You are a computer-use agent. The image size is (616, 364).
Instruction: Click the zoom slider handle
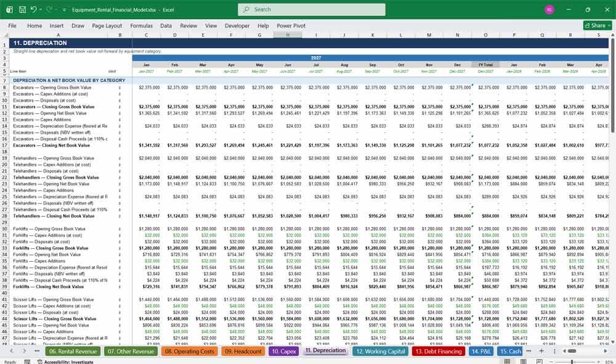click(572, 362)
